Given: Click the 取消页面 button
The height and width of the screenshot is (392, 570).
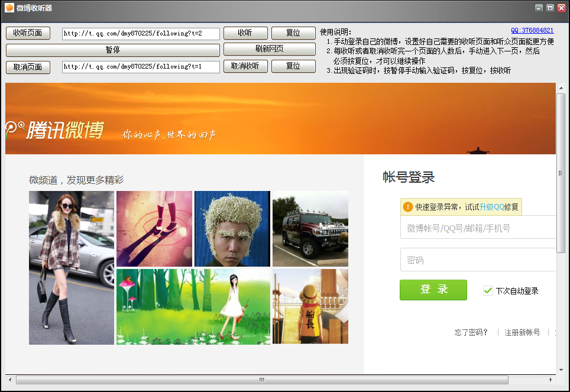Looking at the screenshot, I should click(28, 67).
